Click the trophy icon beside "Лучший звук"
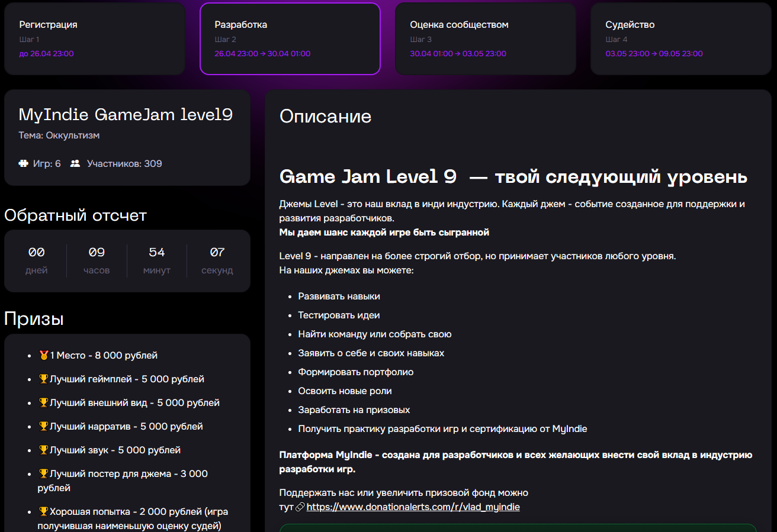This screenshot has height=532, width=777. point(43,450)
